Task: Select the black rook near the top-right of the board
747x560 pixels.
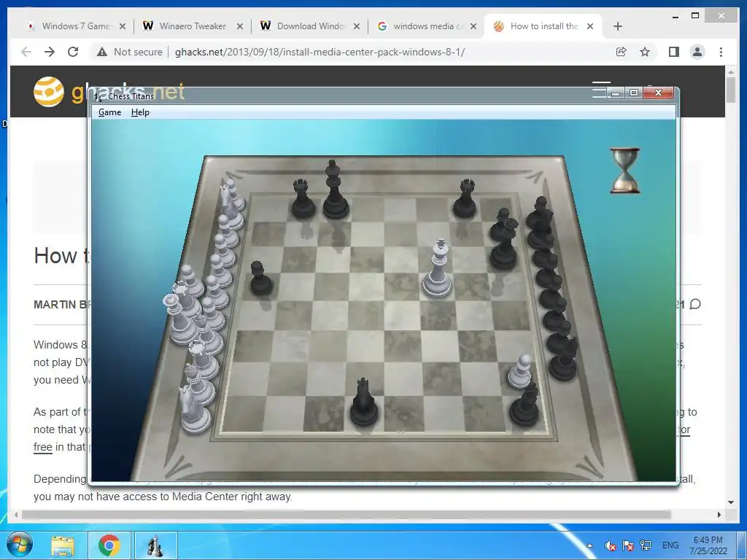Action: pyautogui.click(x=465, y=198)
